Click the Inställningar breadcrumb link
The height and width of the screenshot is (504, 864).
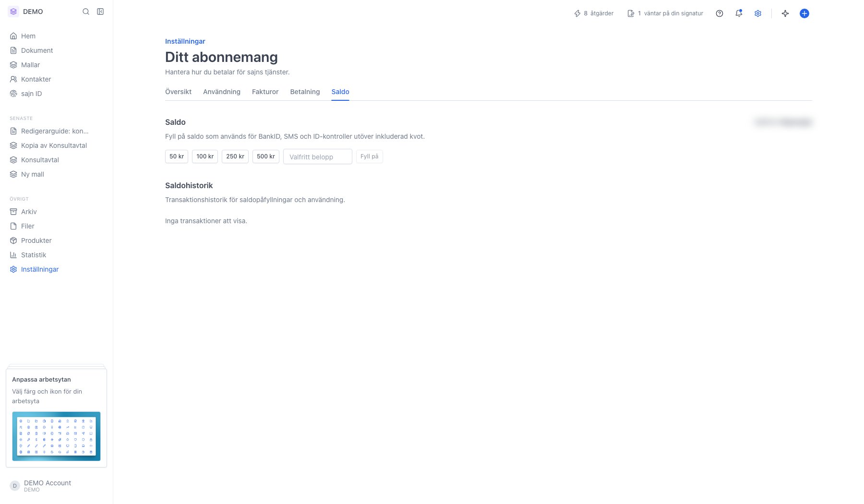185,41
